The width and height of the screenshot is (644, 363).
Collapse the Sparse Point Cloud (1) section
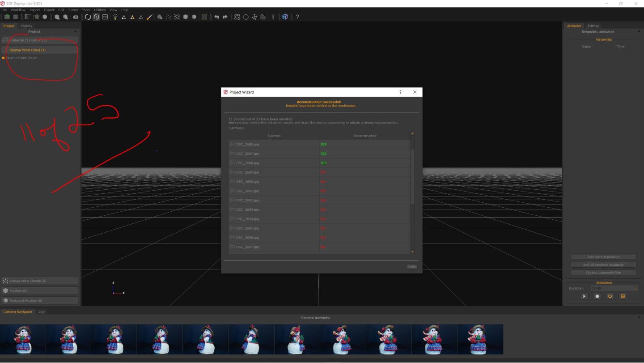(40, 50)
